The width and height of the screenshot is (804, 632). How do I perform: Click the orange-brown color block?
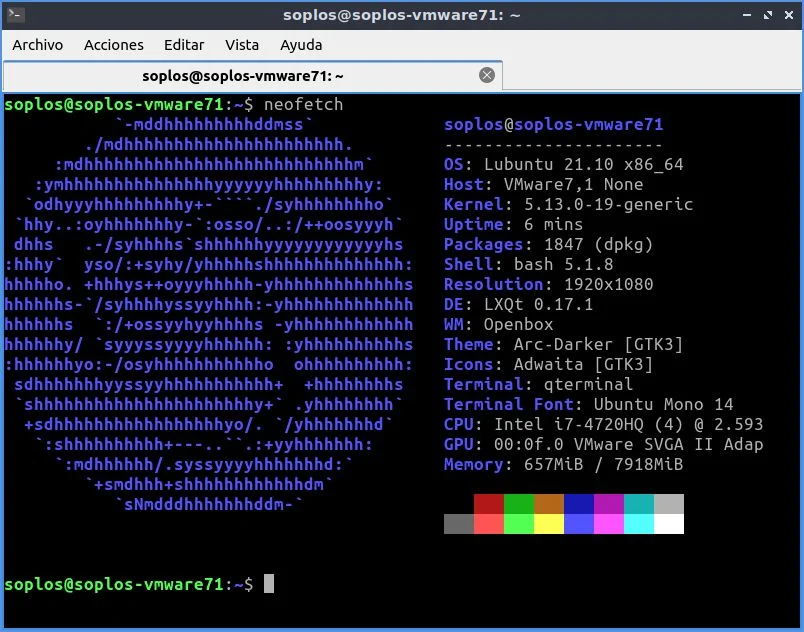click(x=549, y=504)
